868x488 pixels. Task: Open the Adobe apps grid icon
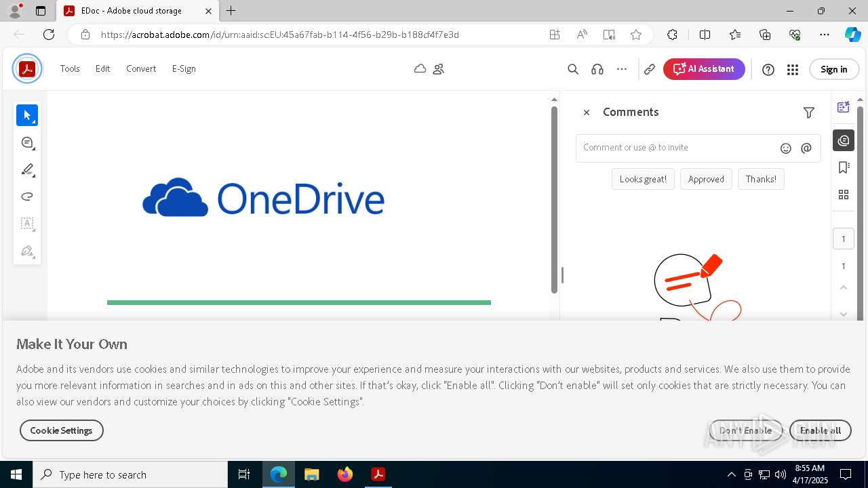[793, 69]
